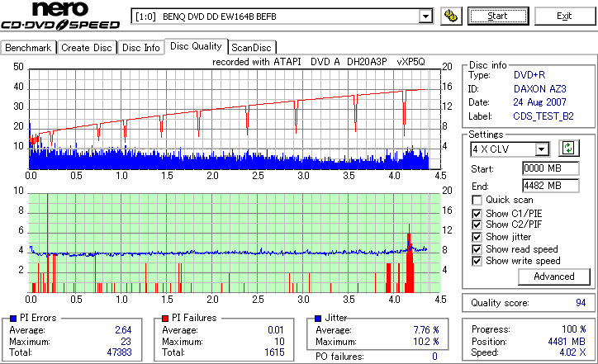The height and width of the screenshot is (364, 598).
Task: Click the Exit button
Action: [564, 16]
